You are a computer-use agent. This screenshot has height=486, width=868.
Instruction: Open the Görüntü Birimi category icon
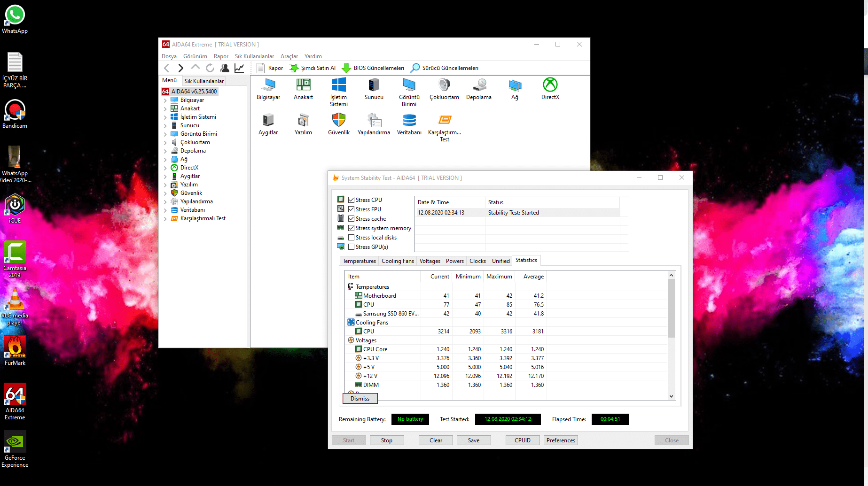pyautogui.click(x=409, y=93)
